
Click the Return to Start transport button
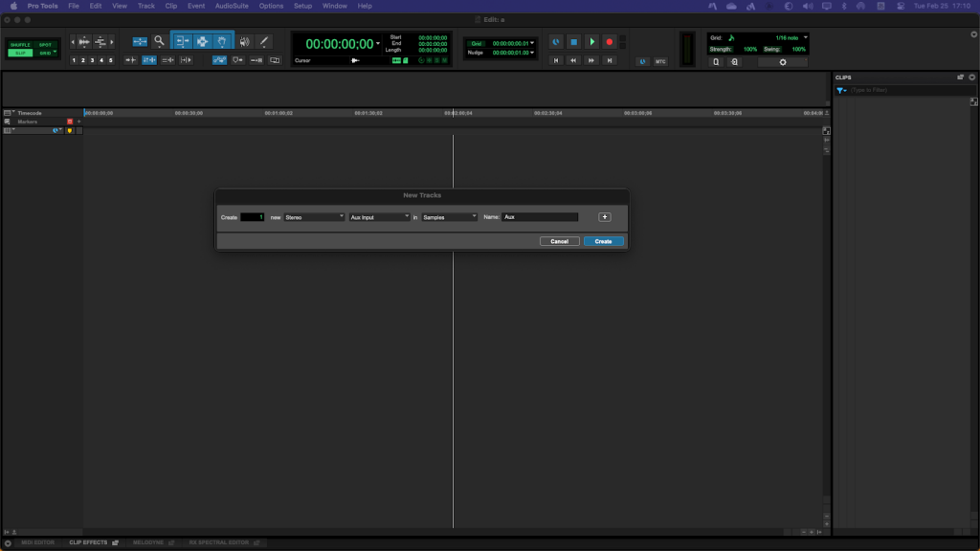(x=556, y=60)
